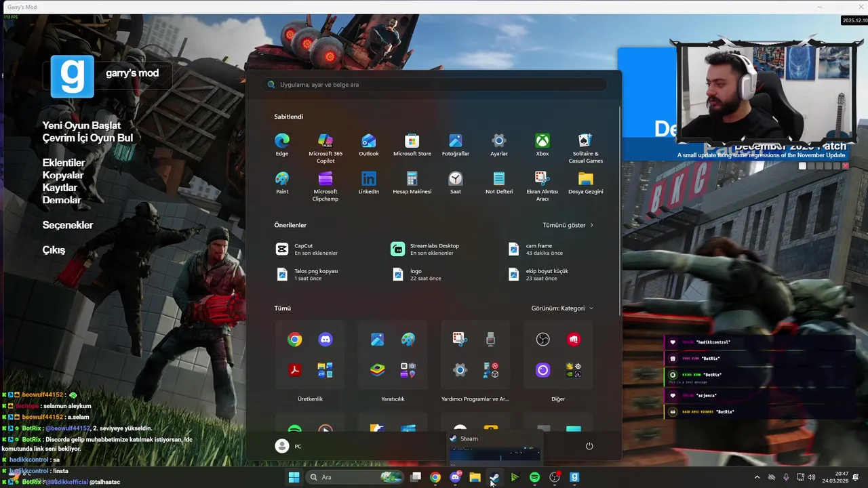Screen dimensions: 868x488
Task: Open Saat clock app
Action: tap(456, 183)
